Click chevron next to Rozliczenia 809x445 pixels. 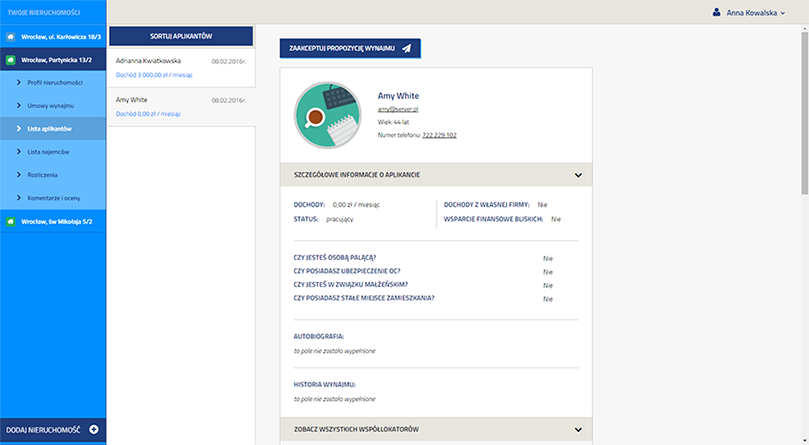19,174
